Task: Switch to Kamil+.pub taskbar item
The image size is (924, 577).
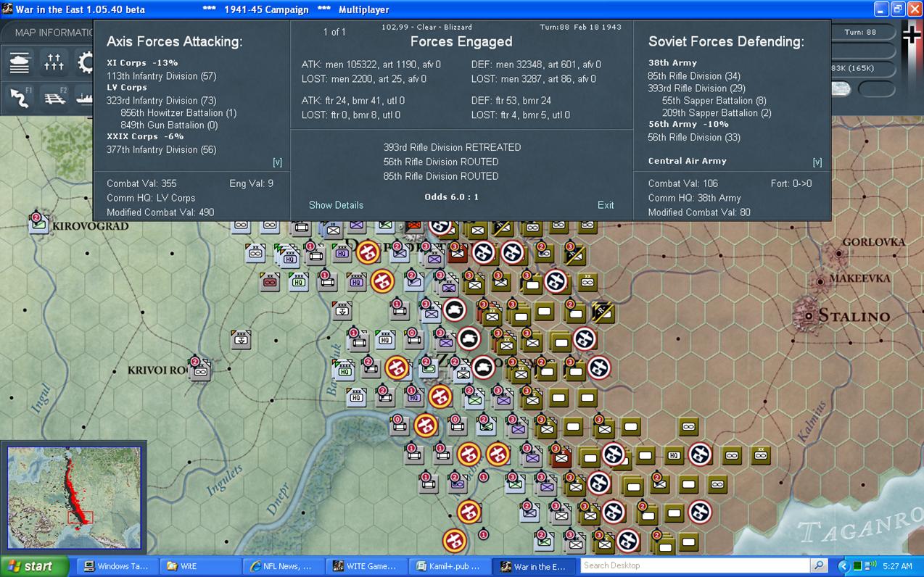Action: click(449, 566)
